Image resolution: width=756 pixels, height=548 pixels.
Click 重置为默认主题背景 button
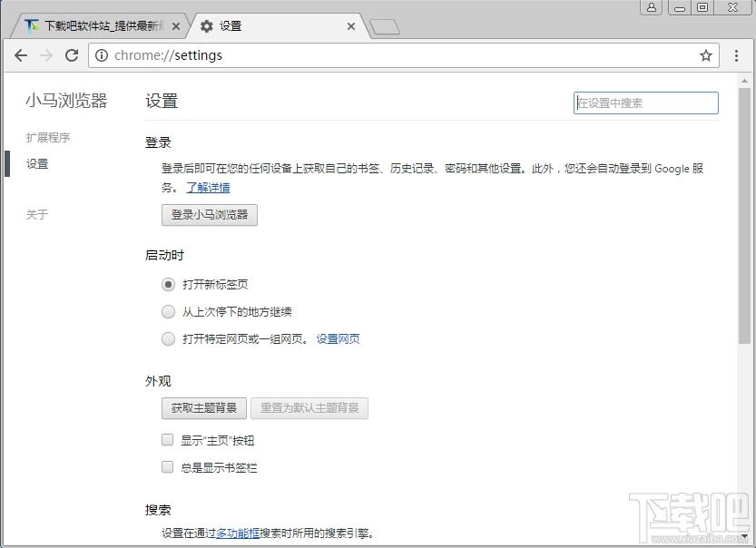point(309,408)
